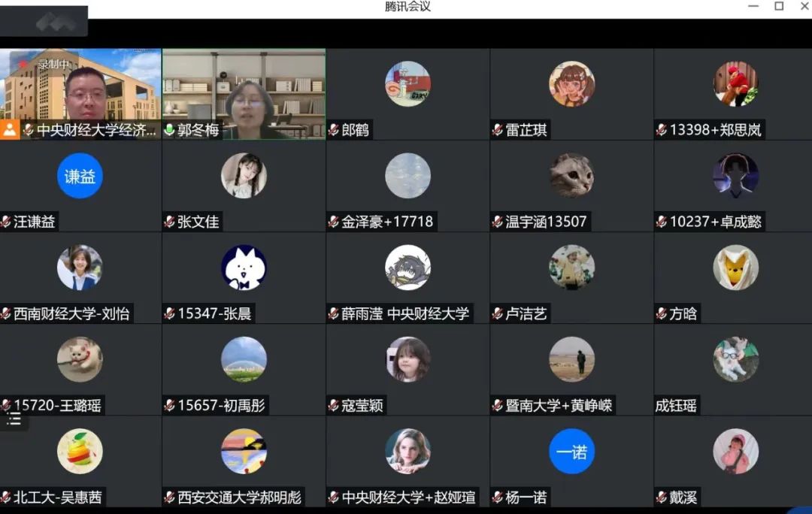Image resolution: width=812 pixels, height=514 pixels.
Task: Toggle the mic icon next to 方晗
Action: (662, 314)
